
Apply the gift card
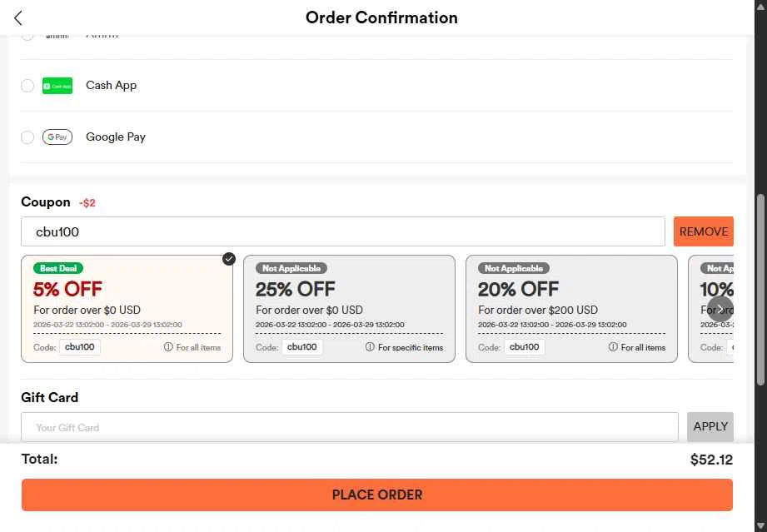pyautogui.click(x=710, y=426)
